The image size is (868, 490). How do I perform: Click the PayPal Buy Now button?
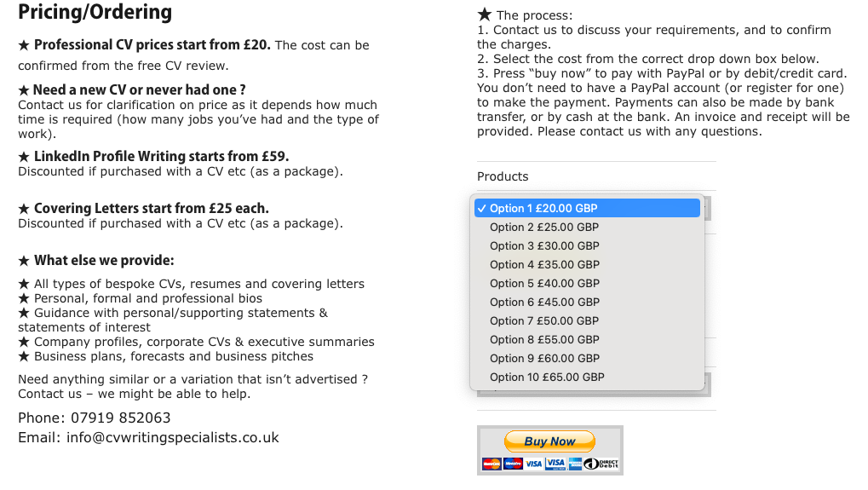549,441
